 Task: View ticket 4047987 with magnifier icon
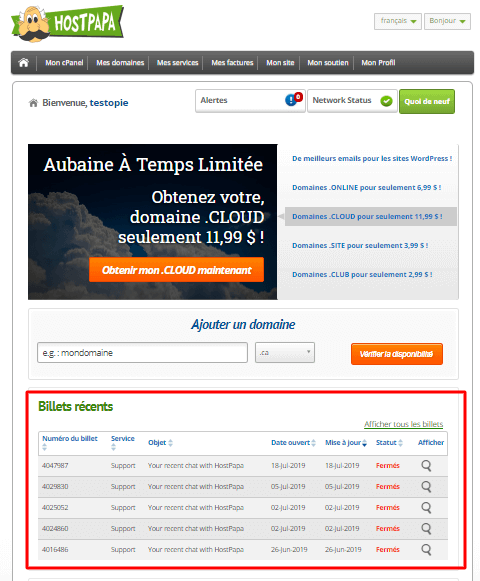tap(426, 465)
